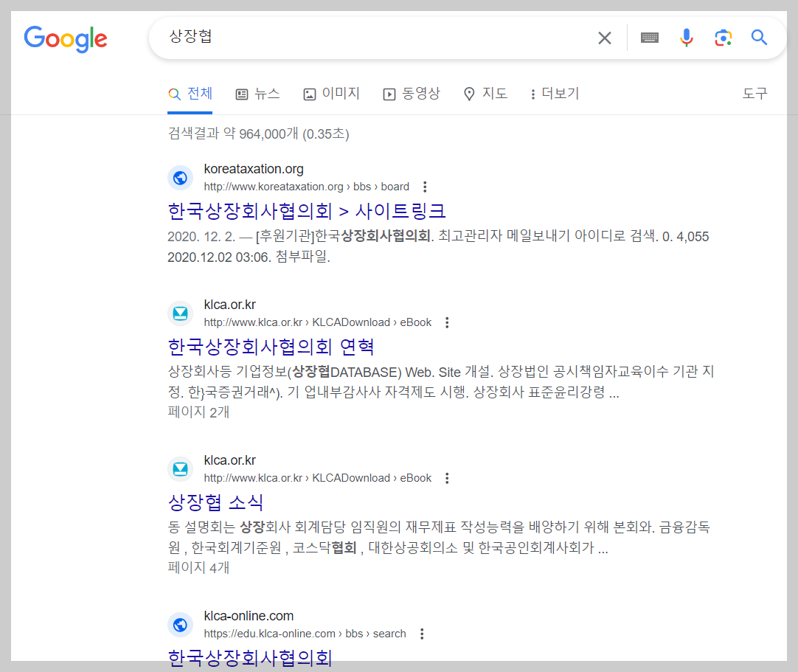Open the 지도 tab
Image resolution: width=798 pixels, height=672 pixels.
(485, 94)
